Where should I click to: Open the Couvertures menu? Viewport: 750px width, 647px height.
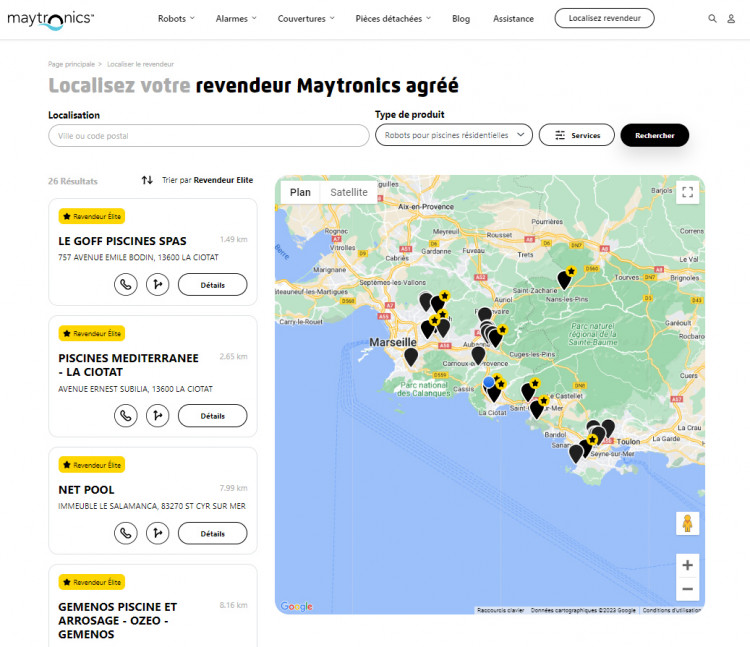[306, 19]
